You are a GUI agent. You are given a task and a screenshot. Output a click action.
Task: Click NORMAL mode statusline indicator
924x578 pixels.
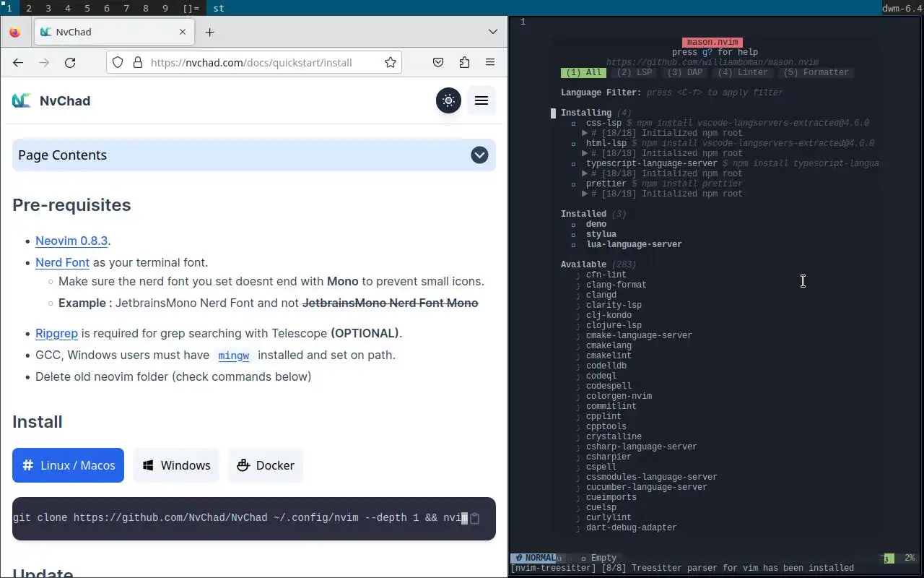(x=535, y=558)
